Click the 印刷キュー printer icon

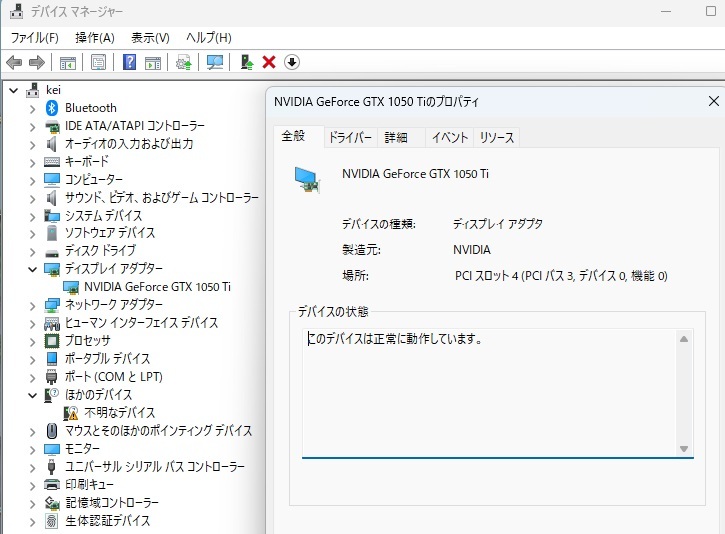[52, 485]
